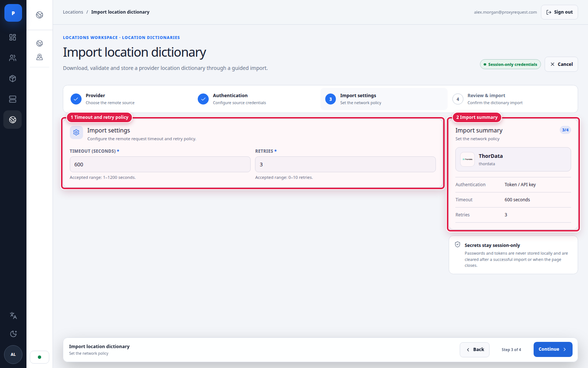Select the Import settings step
Image resolution: width=588 pixels, height=368 pixels.
coord(384,99)
